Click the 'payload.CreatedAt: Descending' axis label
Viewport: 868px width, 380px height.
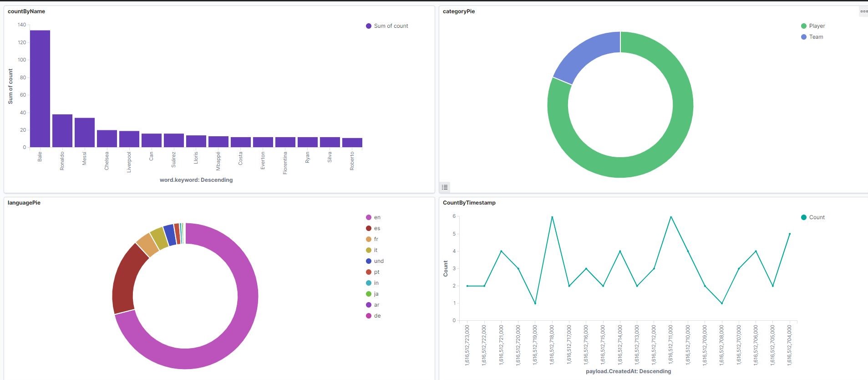(629, 371)
